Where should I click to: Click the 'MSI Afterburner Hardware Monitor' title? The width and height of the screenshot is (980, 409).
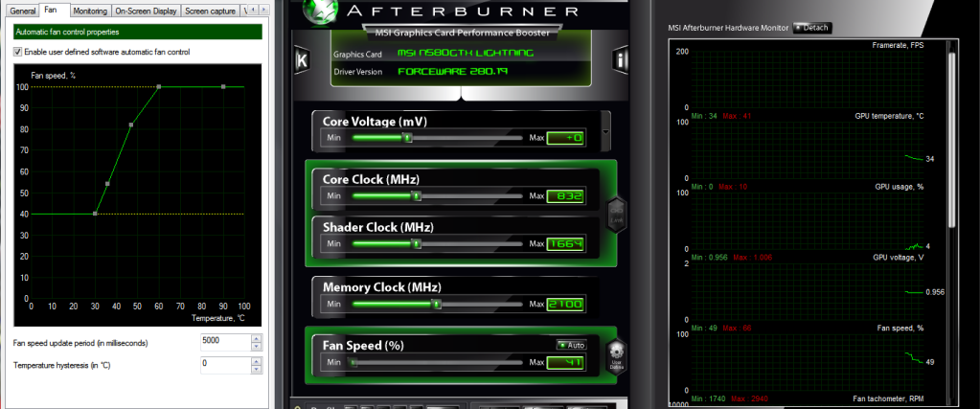(x=729, y=28)
